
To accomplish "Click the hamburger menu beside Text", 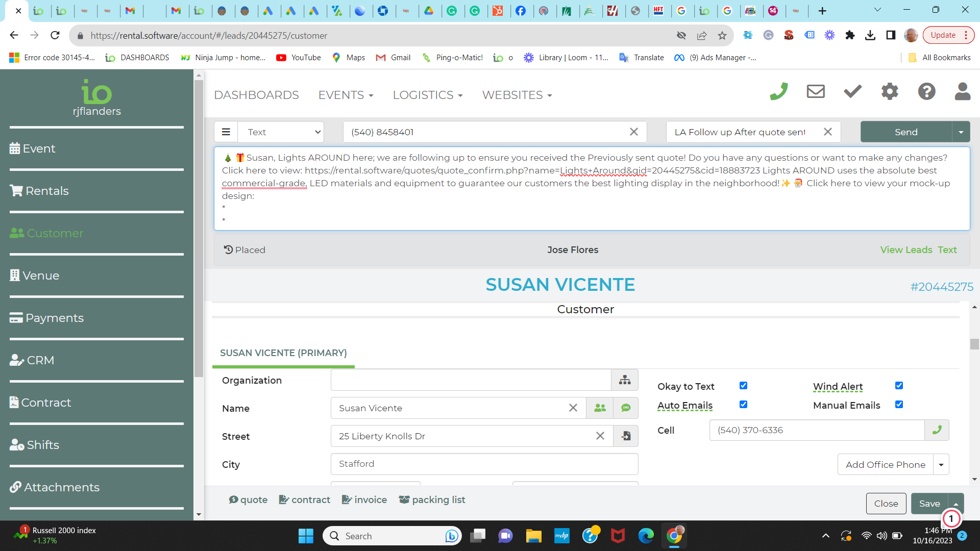I will coord(226,132).
